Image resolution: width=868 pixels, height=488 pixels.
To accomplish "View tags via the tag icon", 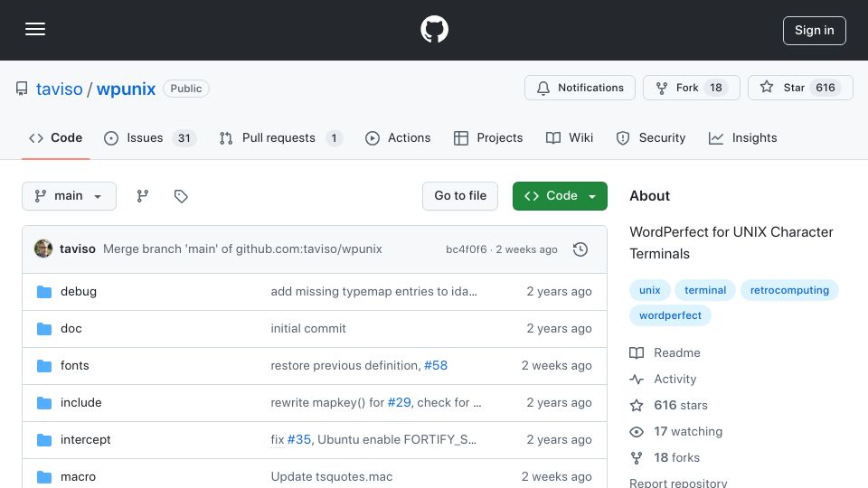I will coord(181,196).
